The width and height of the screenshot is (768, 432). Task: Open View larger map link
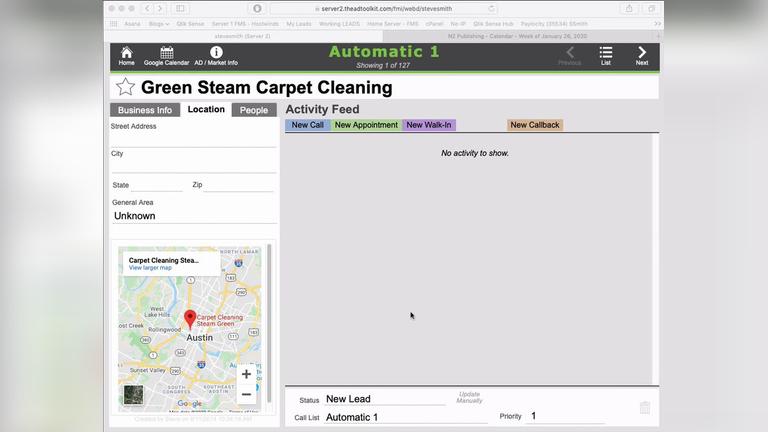pos(150,268)
